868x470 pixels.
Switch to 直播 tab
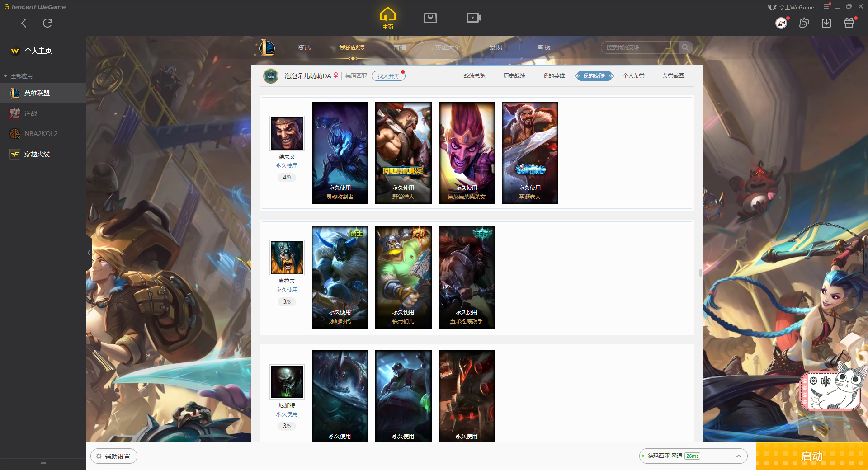[x=400, y=47]
